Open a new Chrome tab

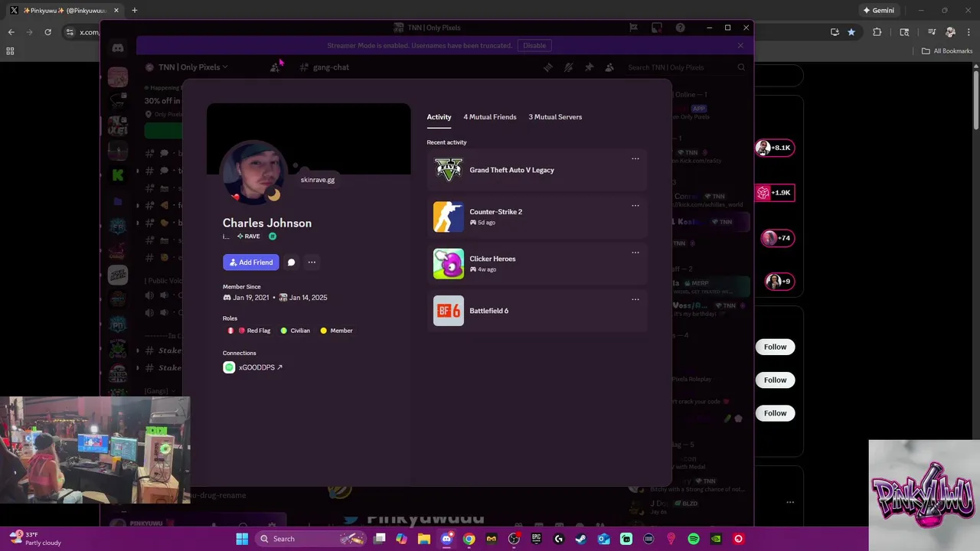pyautogui.click(x=134, y=11)
